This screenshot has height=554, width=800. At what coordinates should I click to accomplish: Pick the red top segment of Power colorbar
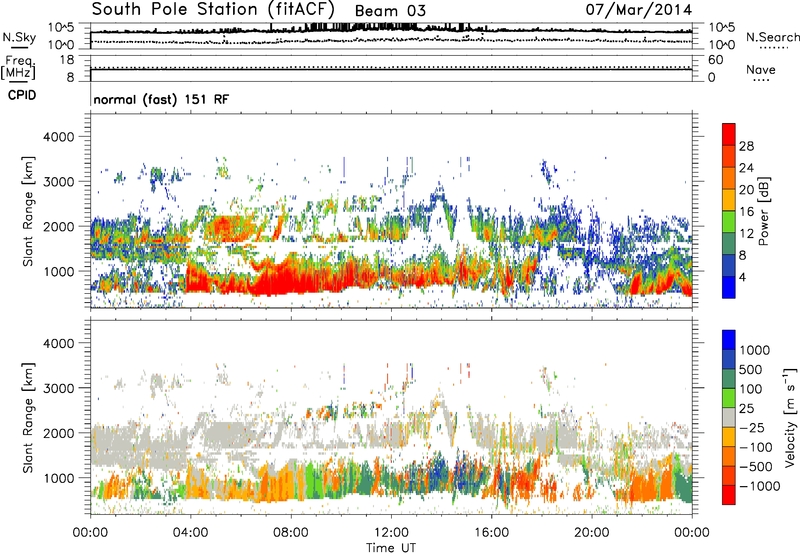click(x=729, y=134)
